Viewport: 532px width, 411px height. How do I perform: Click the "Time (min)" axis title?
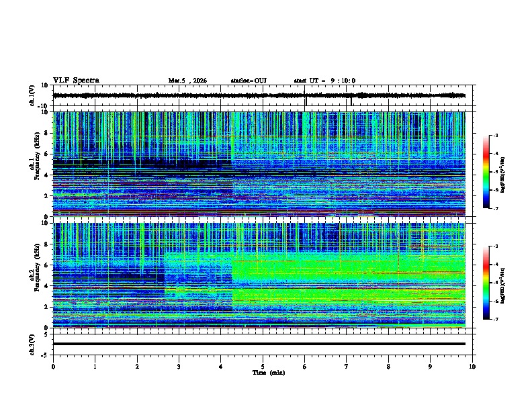pos(269,373)
